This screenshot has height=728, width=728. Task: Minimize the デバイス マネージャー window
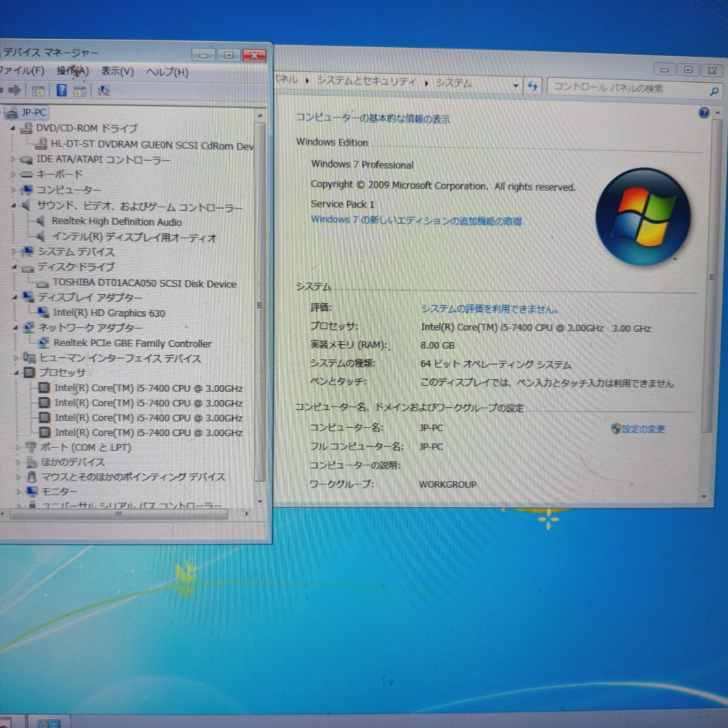203,55
